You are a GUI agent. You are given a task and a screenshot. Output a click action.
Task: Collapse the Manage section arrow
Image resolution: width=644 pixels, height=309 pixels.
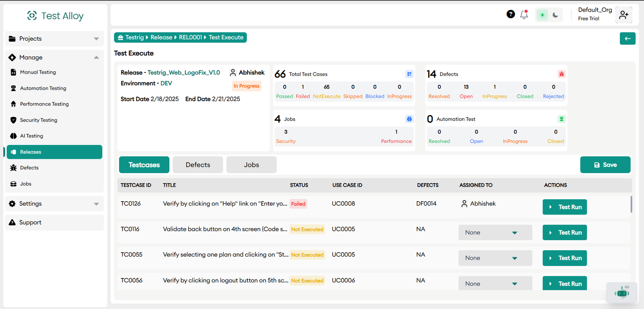coord(96,58)
